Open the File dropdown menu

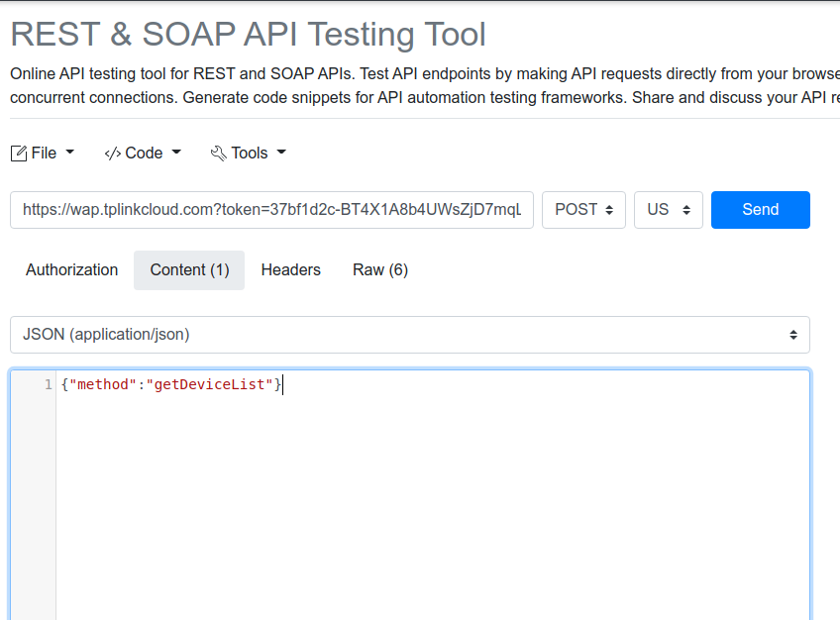[43, 154]
